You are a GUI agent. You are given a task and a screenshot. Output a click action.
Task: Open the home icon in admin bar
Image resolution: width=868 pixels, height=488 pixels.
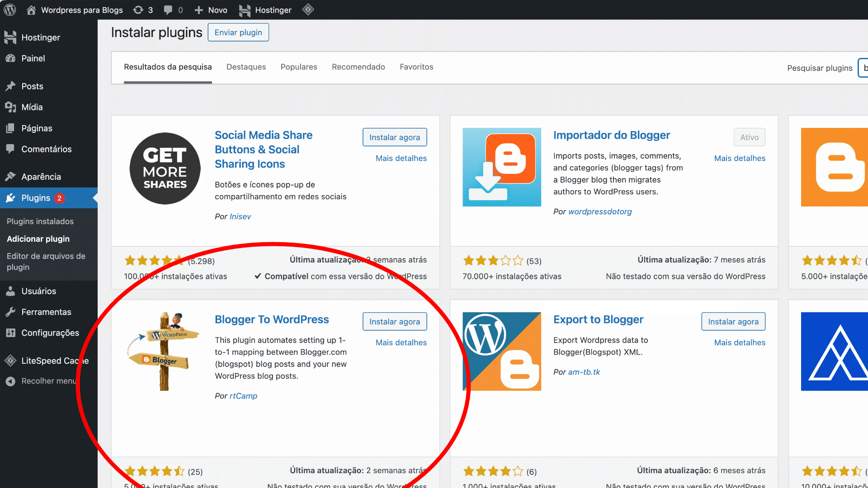(31, 10)
